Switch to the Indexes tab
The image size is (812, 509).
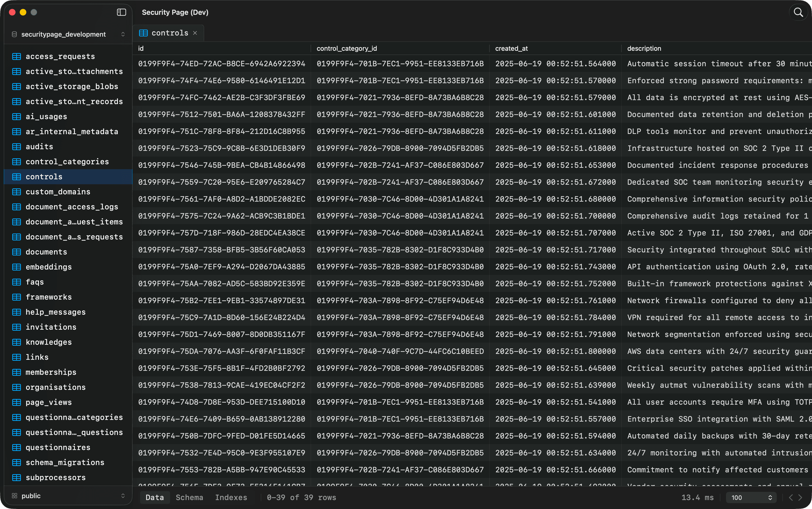point(231,497)
